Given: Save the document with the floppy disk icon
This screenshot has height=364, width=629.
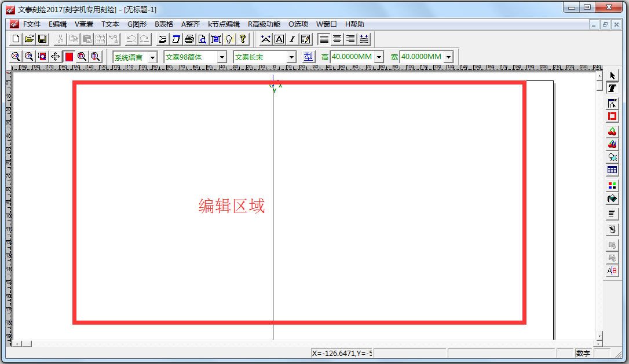Looking at the screenshot, I should pos(42,39).
